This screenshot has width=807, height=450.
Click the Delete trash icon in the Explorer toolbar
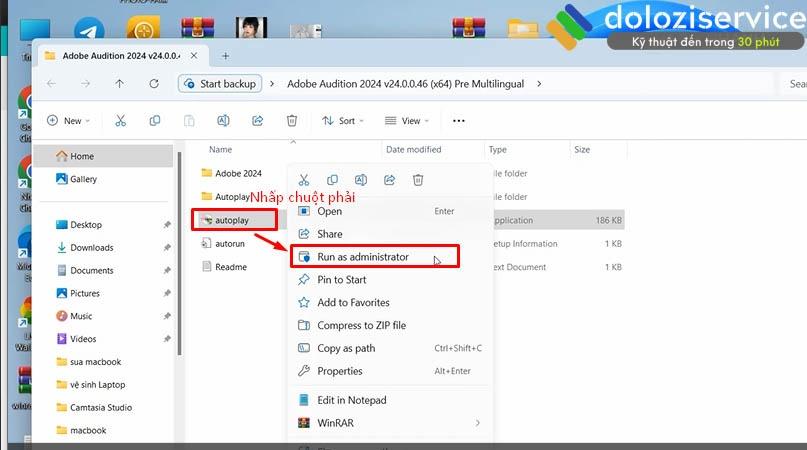pos(292,120)
